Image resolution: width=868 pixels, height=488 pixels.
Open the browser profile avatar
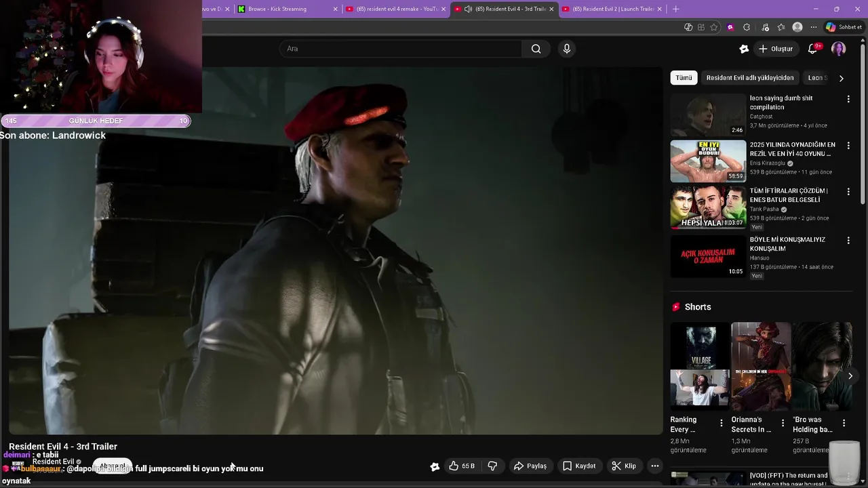797,27
